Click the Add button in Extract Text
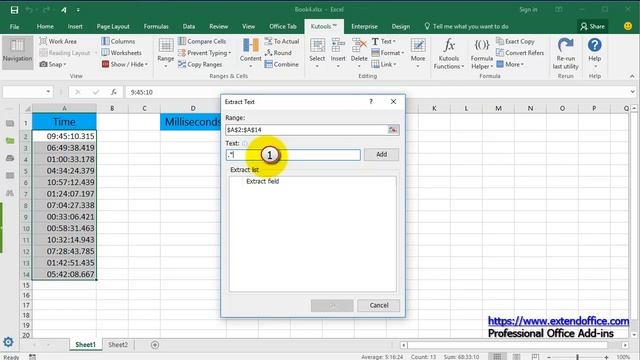 tap(381, 154)
